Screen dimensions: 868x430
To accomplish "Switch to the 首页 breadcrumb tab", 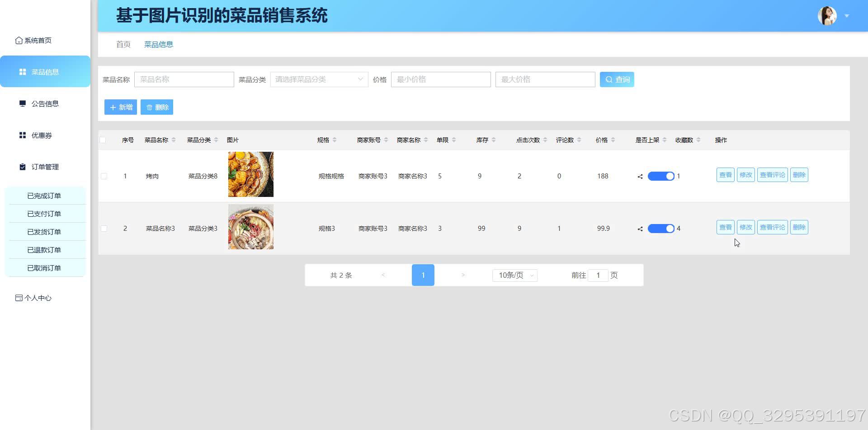I will pos(123,44).
